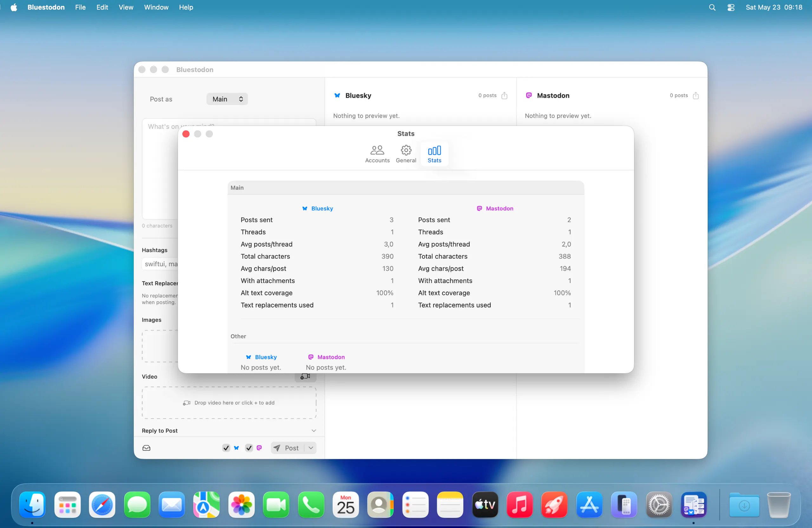This screenshot has height=528, width=812.
Task: Click the Bluestodon icon in the Dock
Action: tap(694, 505)
